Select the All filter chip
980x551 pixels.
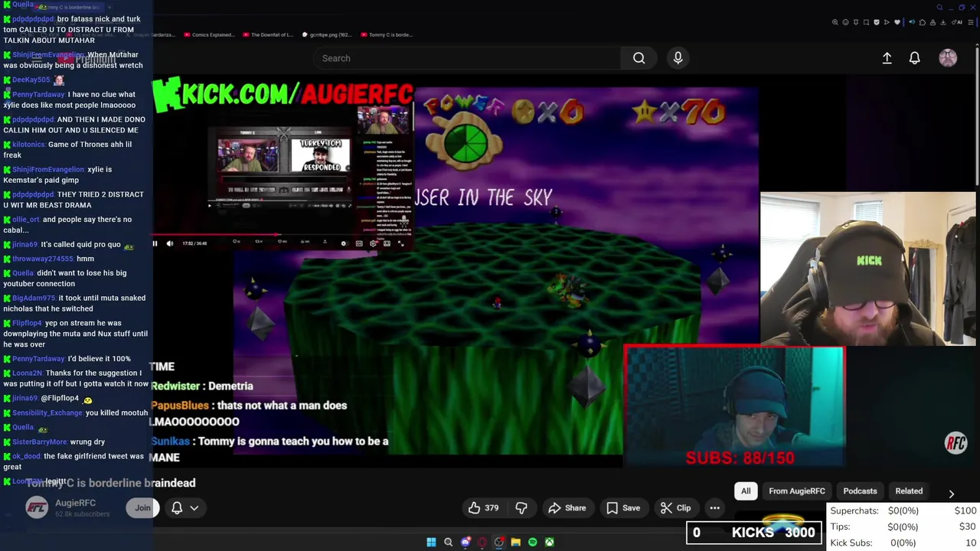746,491
